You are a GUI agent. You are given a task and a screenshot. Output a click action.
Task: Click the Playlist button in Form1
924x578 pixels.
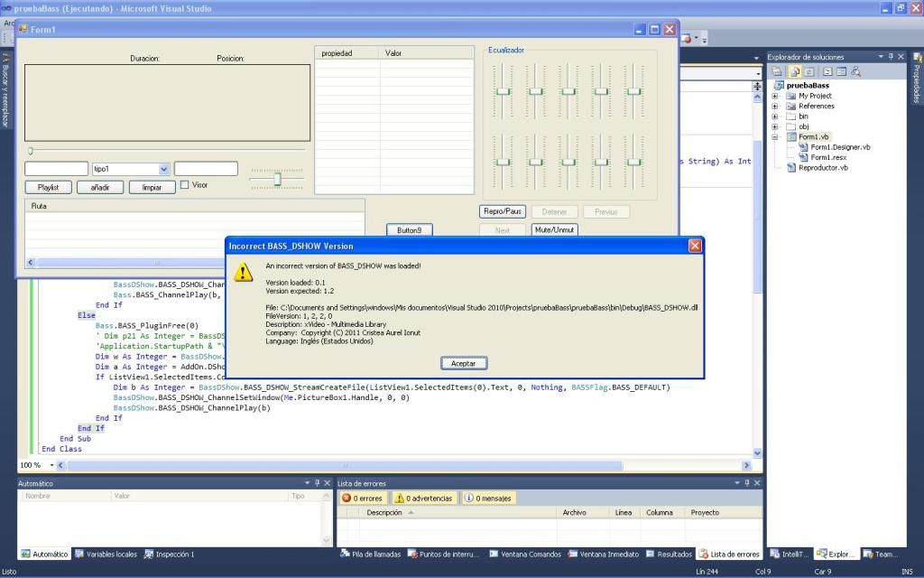click(49, 188)
